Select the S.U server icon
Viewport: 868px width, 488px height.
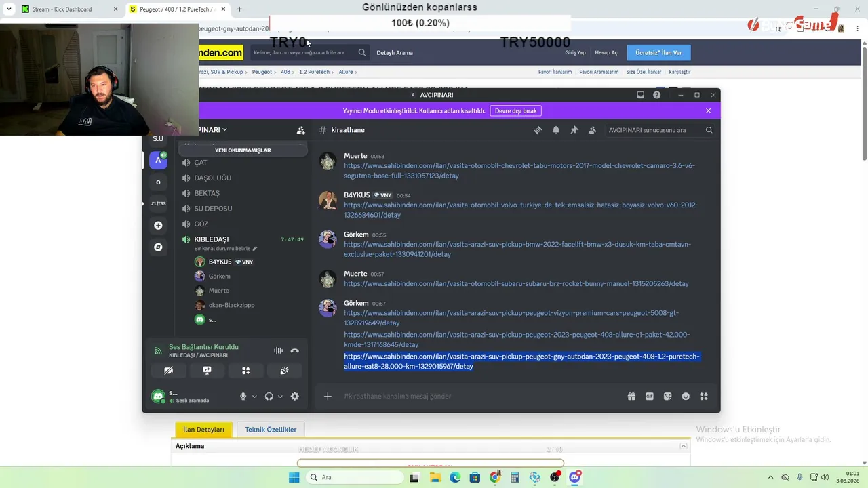pos(158,138)
